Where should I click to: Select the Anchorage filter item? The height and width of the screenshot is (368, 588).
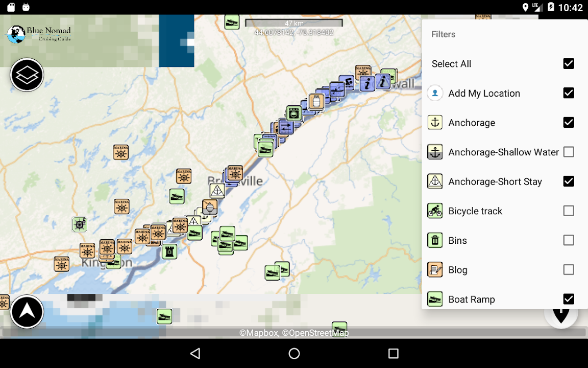(x=472, y=123)
